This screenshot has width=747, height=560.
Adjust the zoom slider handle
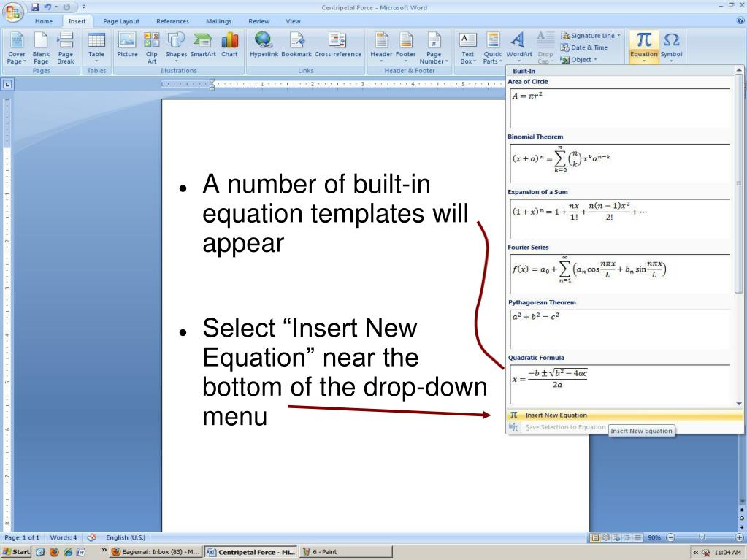[702, 537]
